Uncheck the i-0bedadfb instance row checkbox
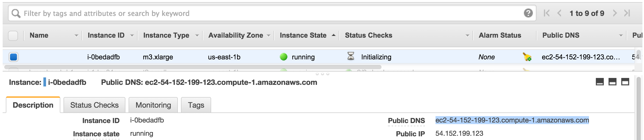 (13, 57)
